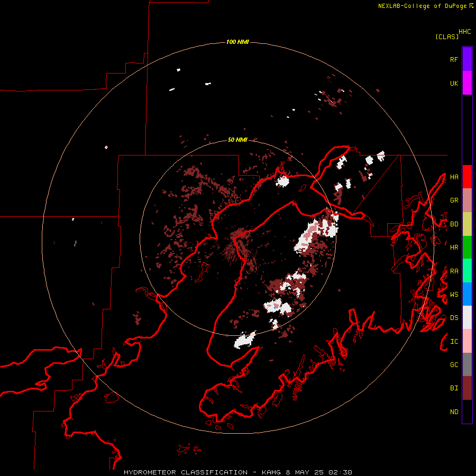Screen dimensions: 476x476
Task: Select the GR legend label
Action: (x=454, y=200)
